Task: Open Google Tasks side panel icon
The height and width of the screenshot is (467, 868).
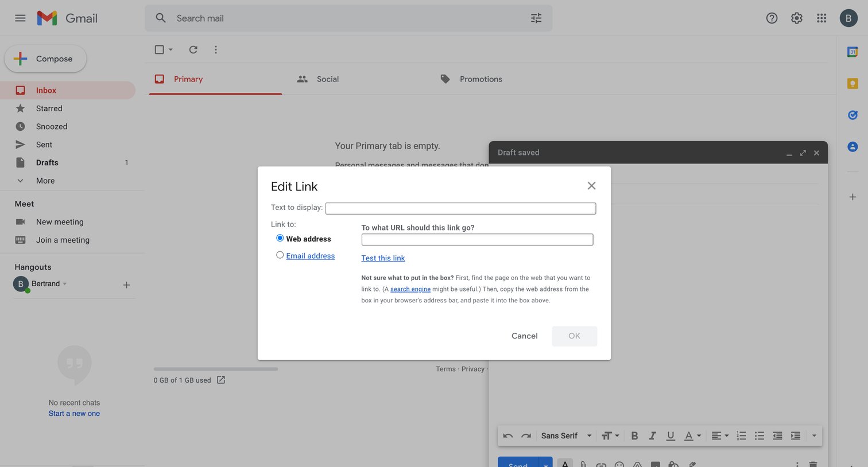Action: 852,115
